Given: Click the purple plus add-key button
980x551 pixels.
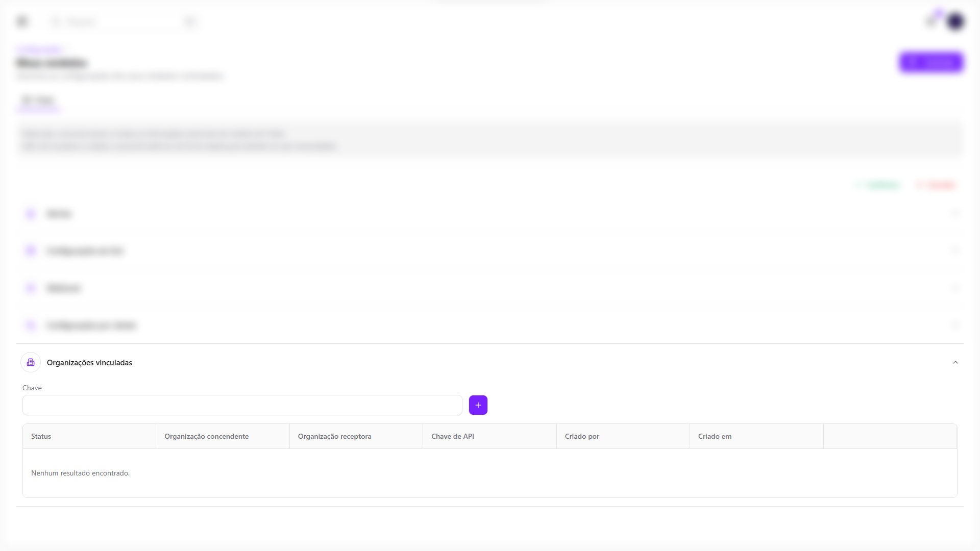Looking at the screenshot, I should tap(478, 405).
